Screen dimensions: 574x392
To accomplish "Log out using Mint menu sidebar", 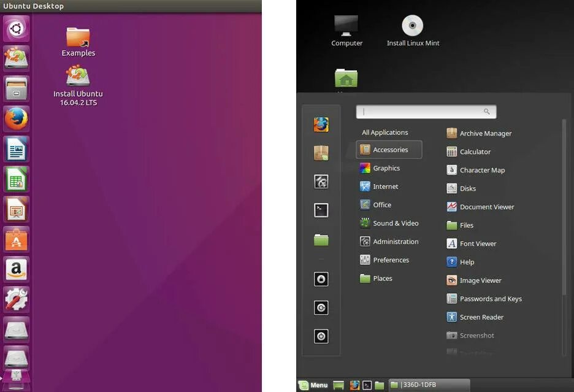I will point(321,308).
